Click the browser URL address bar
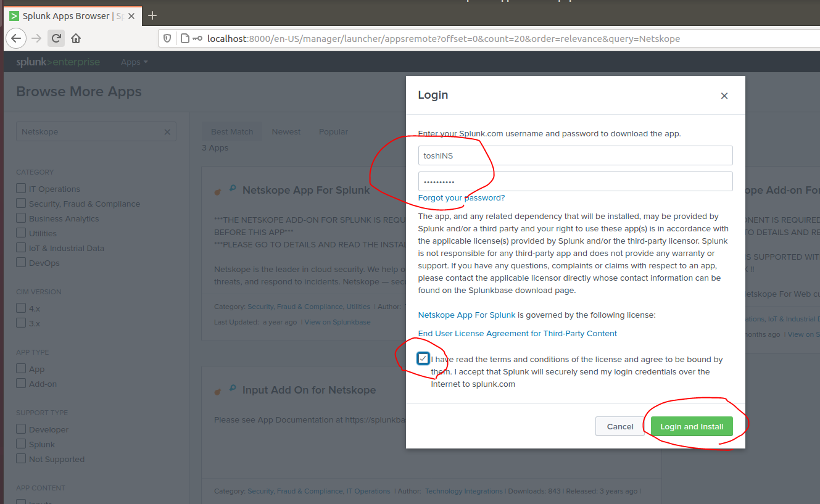Image resolution: width=820 pixels, height=504 pixels. pyautogui.click(x=487, y=38)
